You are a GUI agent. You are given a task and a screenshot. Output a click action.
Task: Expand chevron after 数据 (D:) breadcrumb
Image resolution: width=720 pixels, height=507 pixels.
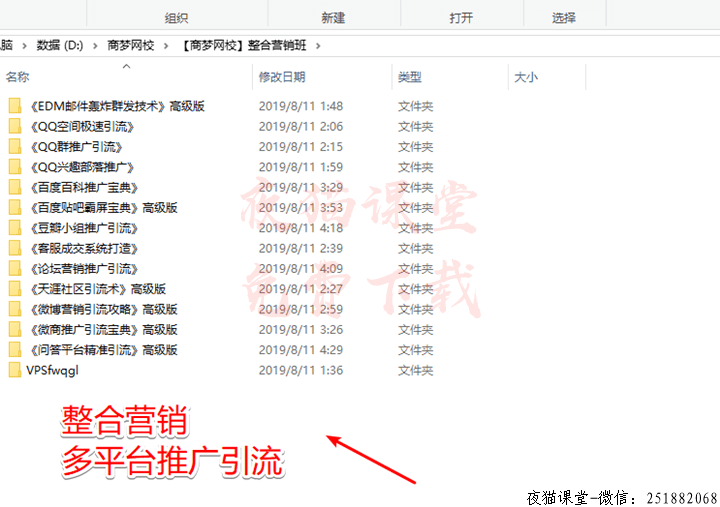pyautogui.click(x=95, y=45)
